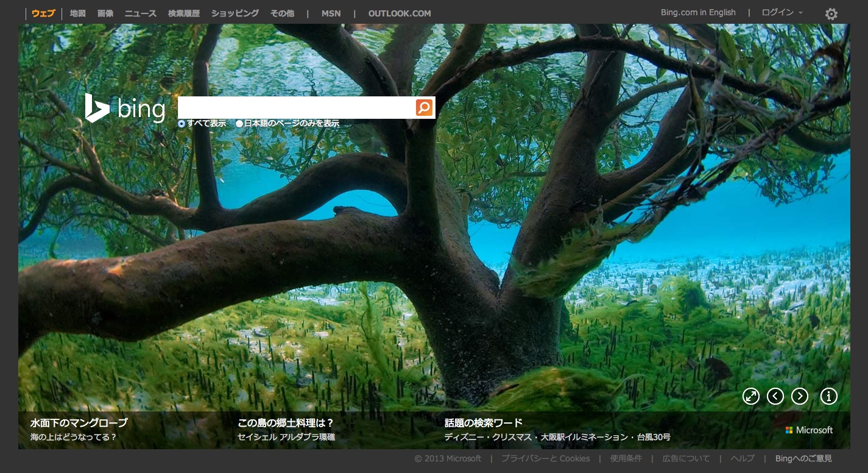Open the 水面下のマングローブ headline
The width and height of the screenshot is (868, 473).
[79, 423]
